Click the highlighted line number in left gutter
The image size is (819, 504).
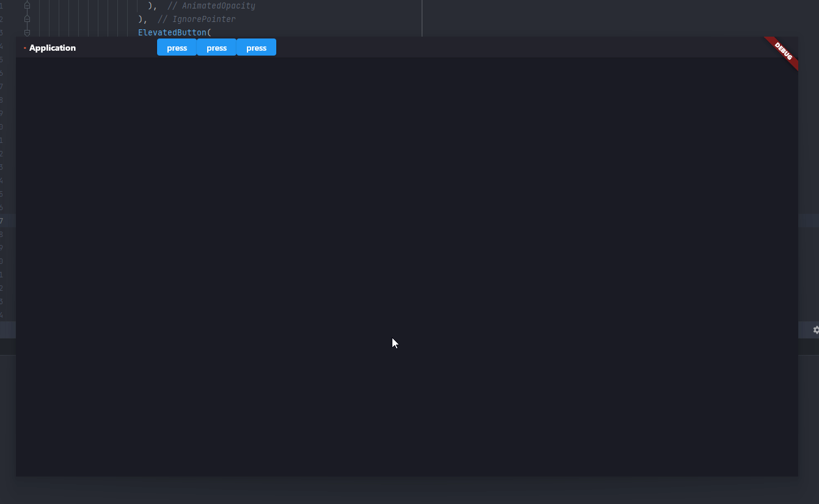click(2, 221)
